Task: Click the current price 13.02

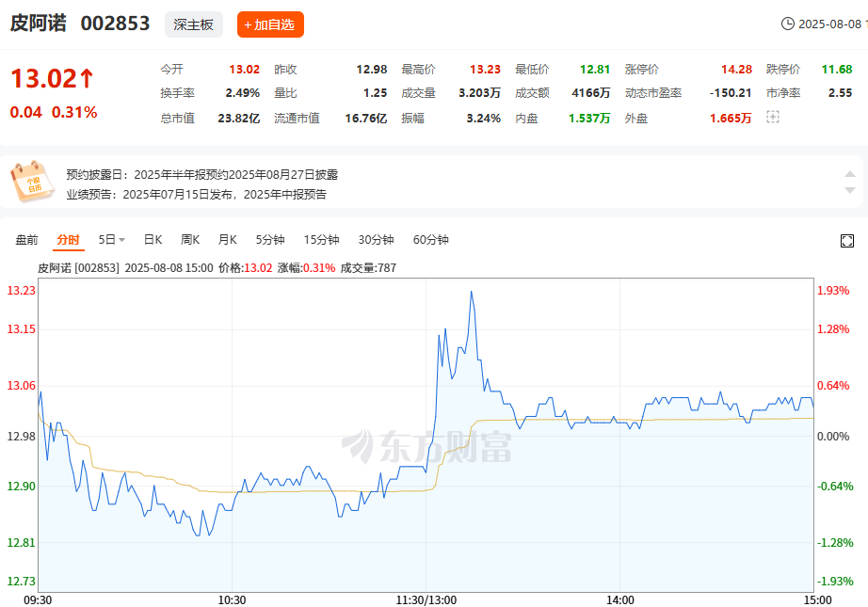Action: point(43,78)
